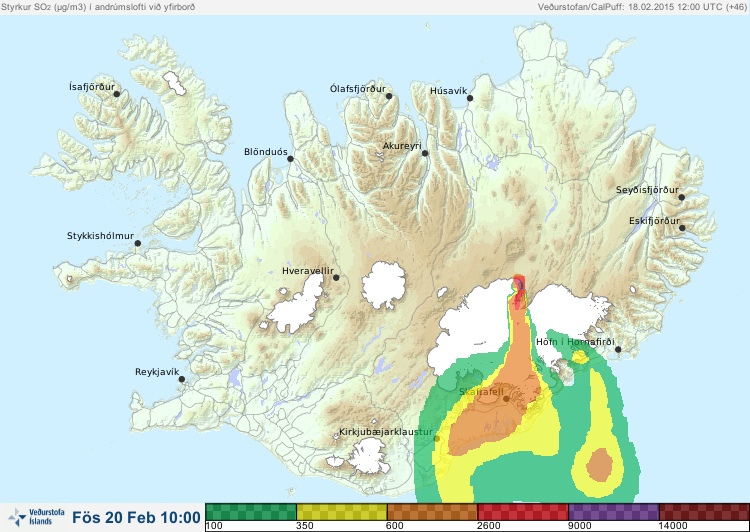Click the Skaftafell marker dot
The width and height of the screenshot is (750, 532).
pyautogui.click(x=506, y=399)
